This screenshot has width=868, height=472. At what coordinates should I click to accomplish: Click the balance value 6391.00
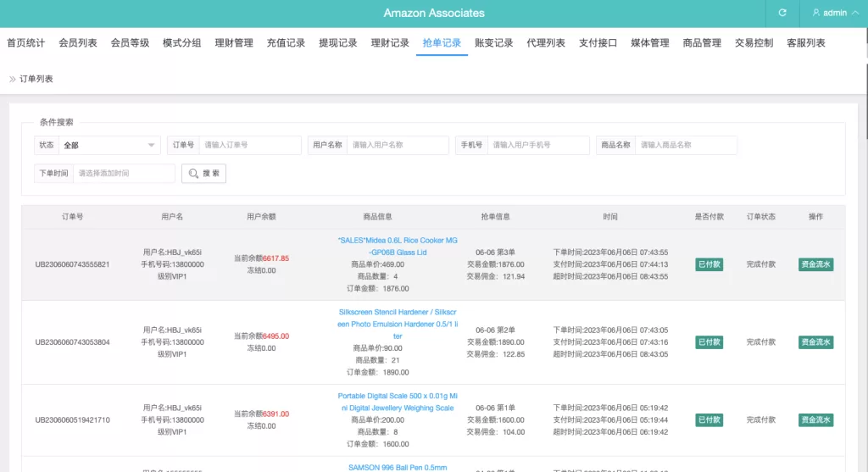tap(275, 414)
